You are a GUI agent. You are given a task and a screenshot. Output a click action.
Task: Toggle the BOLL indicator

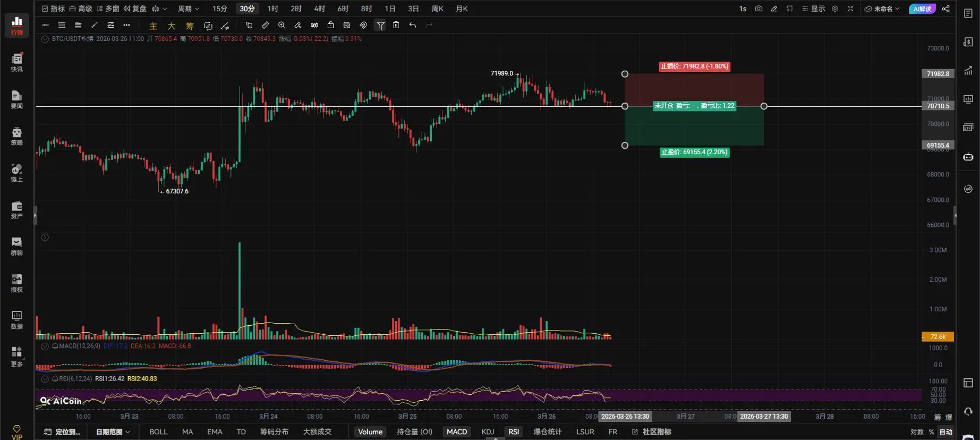pos(158,431)
